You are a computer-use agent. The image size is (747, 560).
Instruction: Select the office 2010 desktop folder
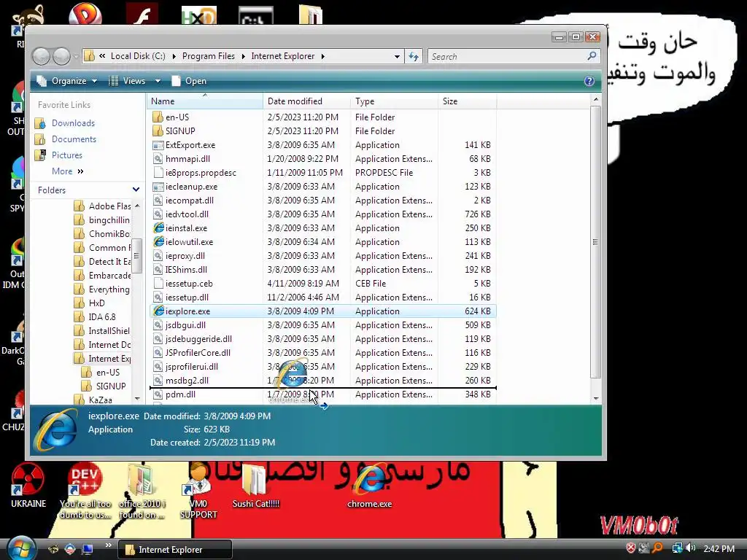click(x=142, y=491)
